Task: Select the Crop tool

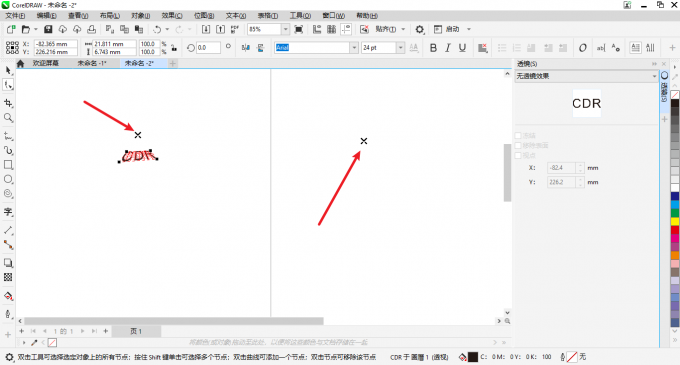Action: pyautogui.click(x=8, y=103)
